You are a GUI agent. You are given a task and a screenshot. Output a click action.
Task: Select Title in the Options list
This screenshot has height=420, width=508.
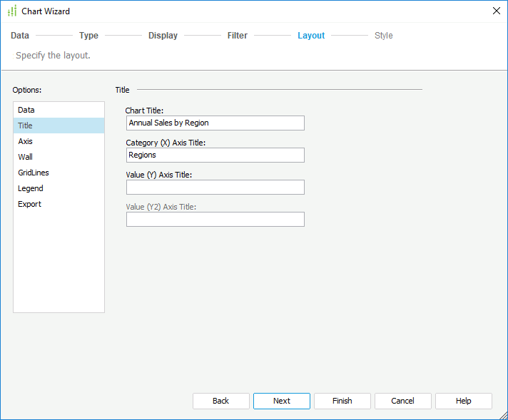[26, 126]
